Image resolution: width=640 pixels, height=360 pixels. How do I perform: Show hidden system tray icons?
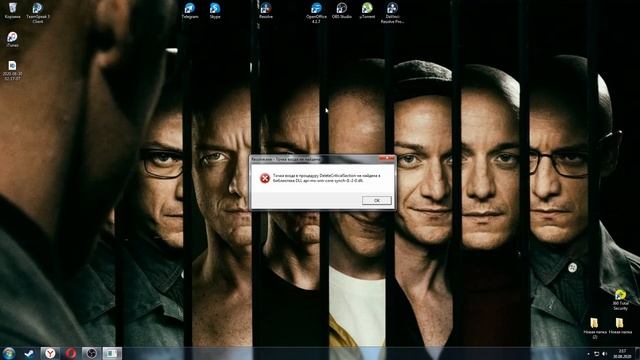[x=588, y=354]
